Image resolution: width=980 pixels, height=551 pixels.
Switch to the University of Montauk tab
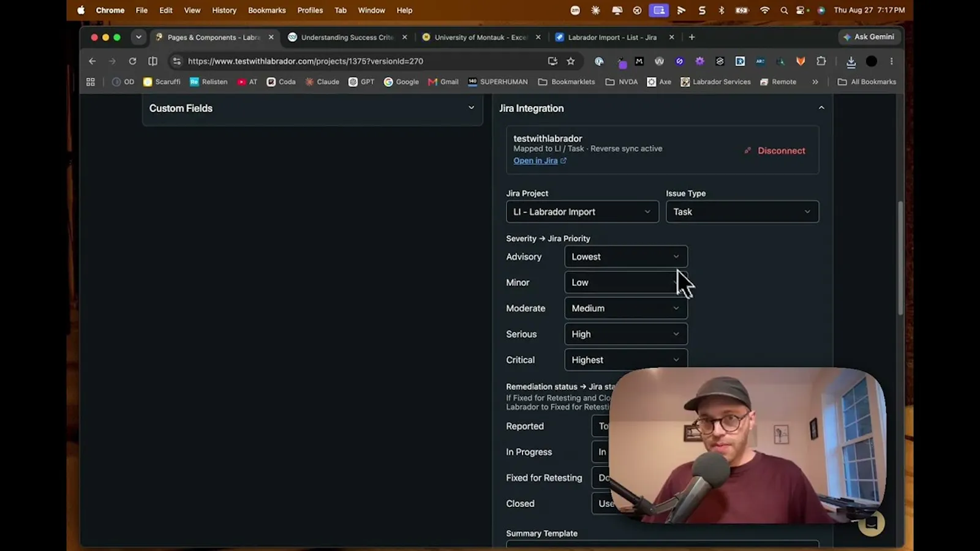tap(481, 37)
